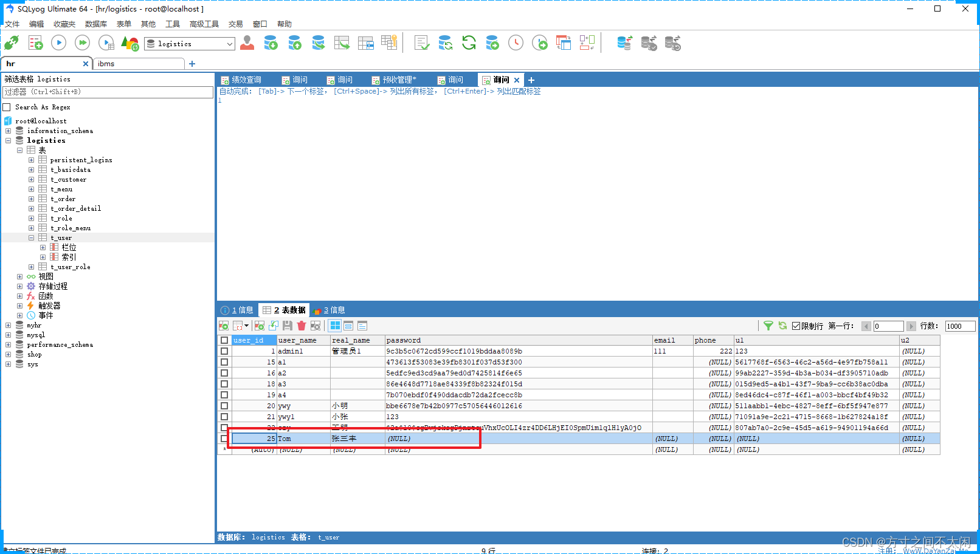Click the plus button to add a new query tab
This screenshot has width=980, height=554.
point(531,80)
